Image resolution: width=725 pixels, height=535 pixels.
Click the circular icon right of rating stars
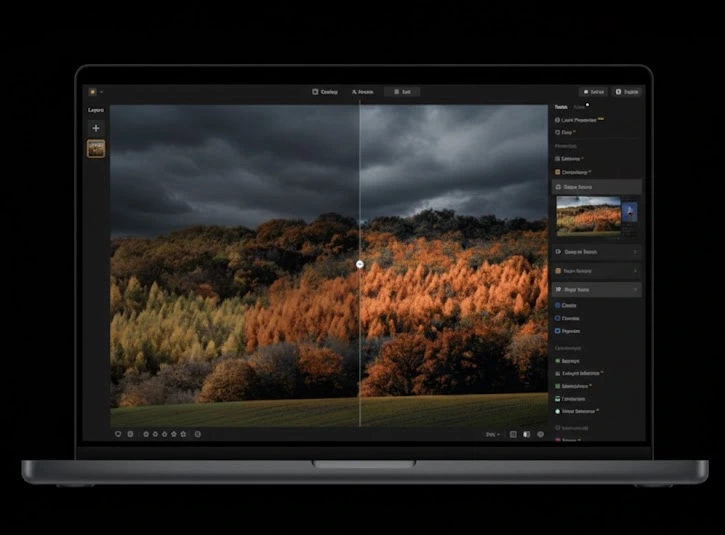[x=198, y=434]
